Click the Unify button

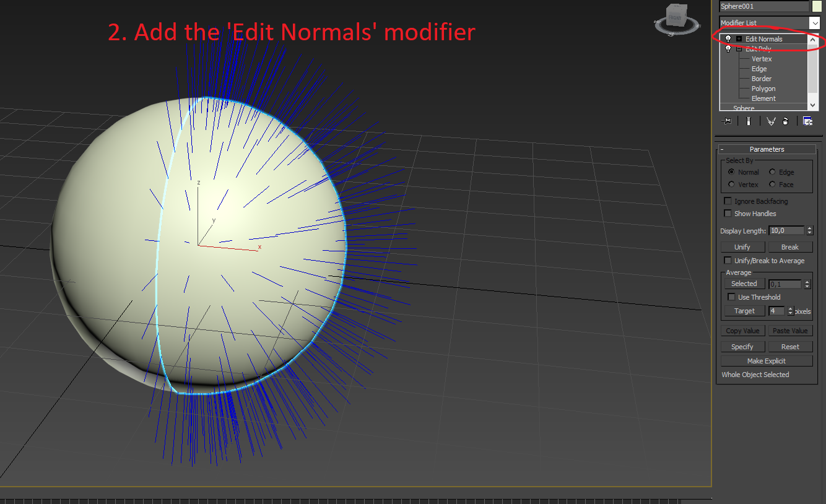coord(742,247)
